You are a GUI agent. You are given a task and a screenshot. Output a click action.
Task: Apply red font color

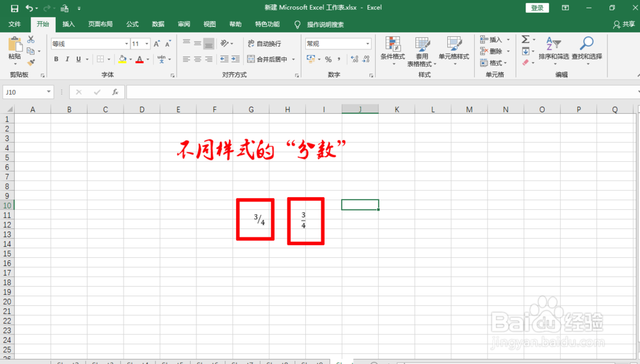pyautogui.click(x=140, y=59)
